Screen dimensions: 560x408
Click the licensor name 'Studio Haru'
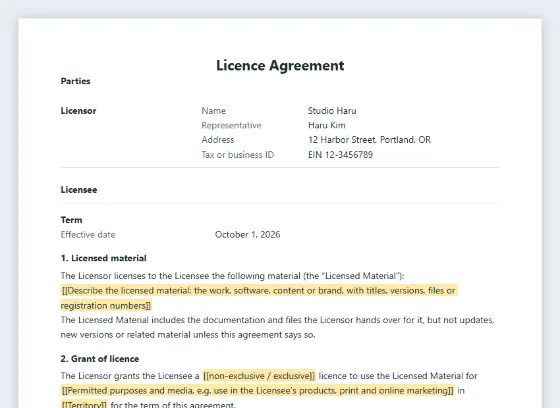click(x=332, y=111)
